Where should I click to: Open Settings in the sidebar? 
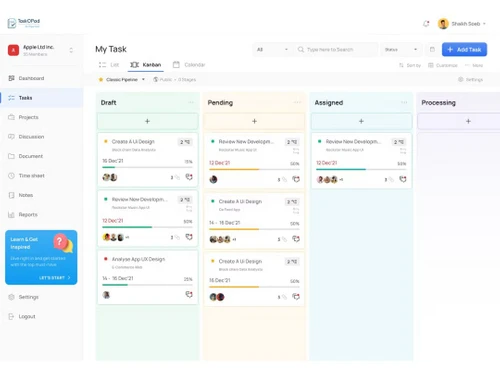[41, 297]
